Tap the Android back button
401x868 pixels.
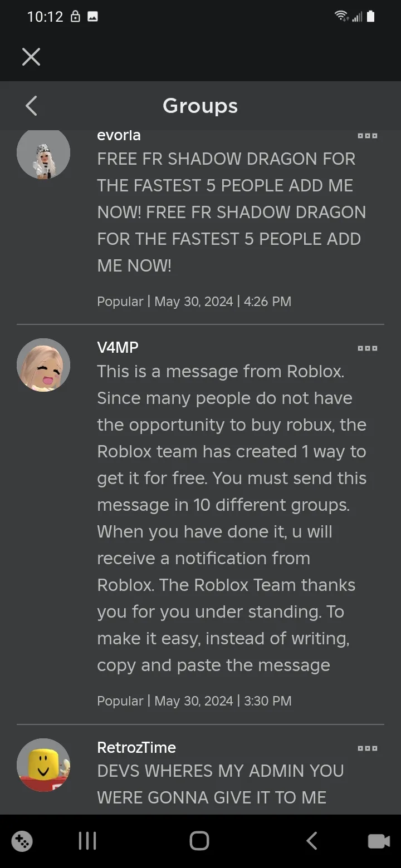312,841
